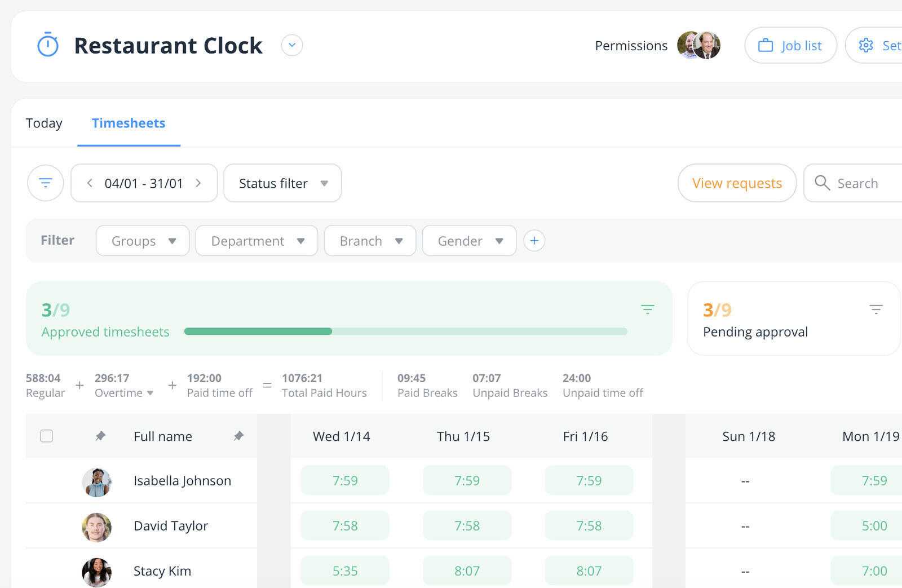Open David Taylor's Fri 1/16 entry
This screenshot has width=902, height=588.
tap(589, 525)
